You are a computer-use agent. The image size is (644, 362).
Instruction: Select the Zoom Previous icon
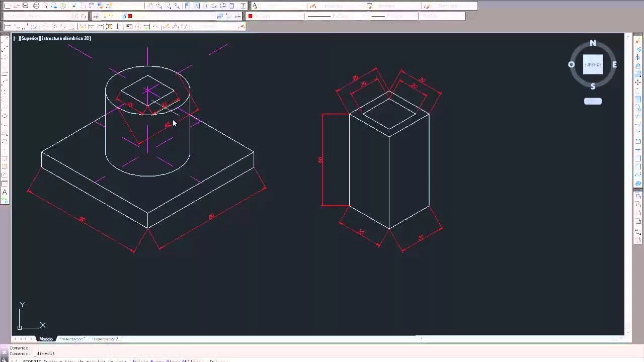[x=177, y=6]
